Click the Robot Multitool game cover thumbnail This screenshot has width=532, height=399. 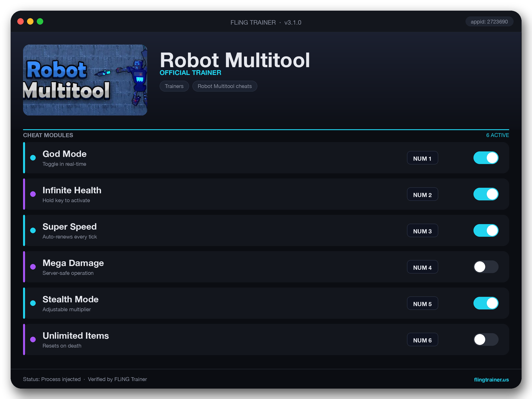coord(85,80)
